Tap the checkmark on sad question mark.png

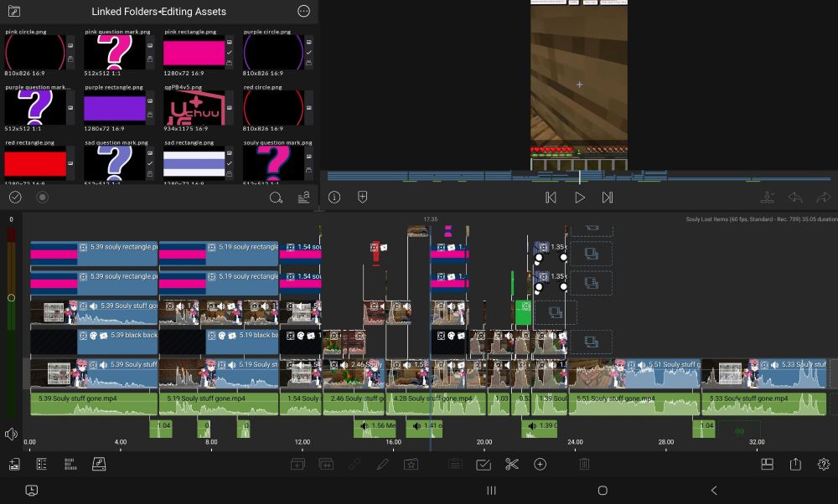pyautogui.click(x=150, y=163)
